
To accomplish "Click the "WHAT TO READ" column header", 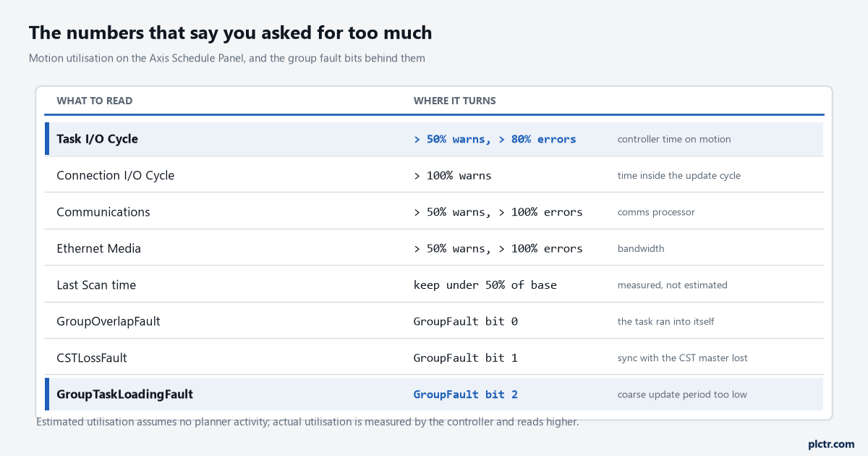I will pos(95,101).
